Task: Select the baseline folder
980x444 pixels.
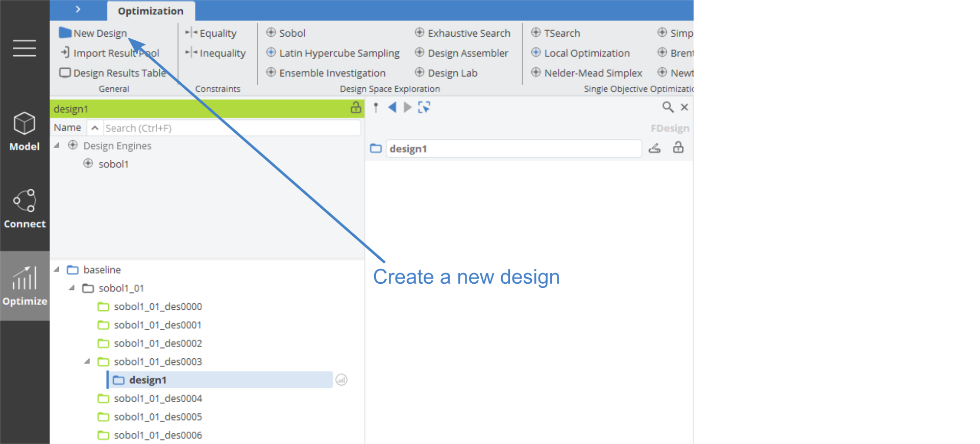Action: click(x=102, y=269)
